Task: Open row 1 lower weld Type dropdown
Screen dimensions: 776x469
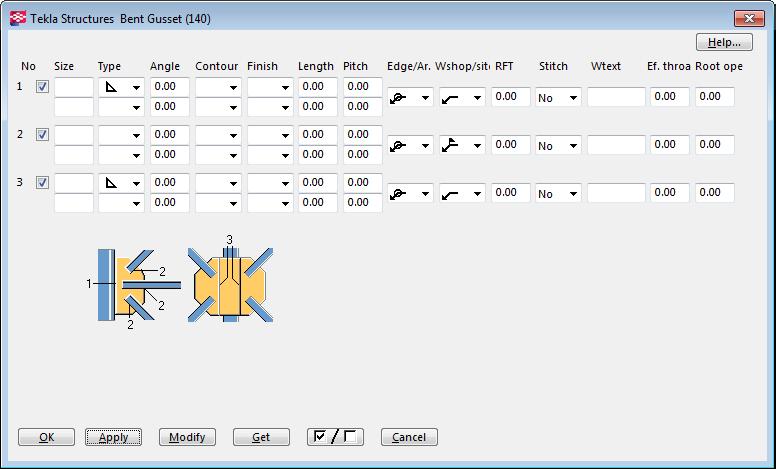Action: pyautogui.click(x=121, y=107)
